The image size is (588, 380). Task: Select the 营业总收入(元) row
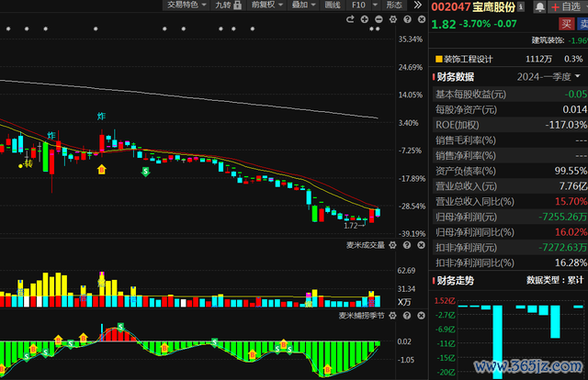click(x=510, y=186)
